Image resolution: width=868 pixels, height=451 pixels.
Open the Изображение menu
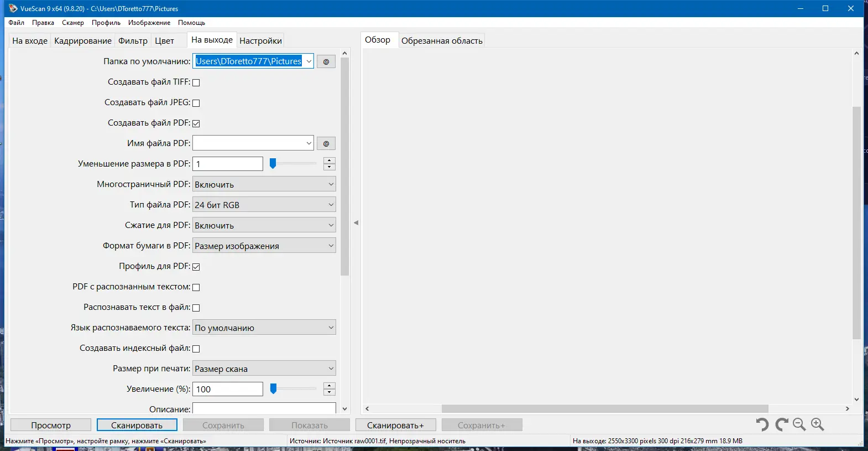pos(149,23)
